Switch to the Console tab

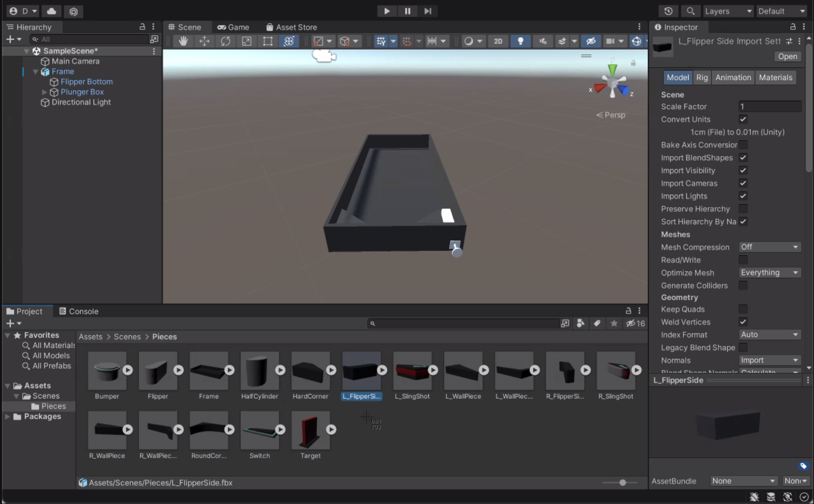(79, 311)
